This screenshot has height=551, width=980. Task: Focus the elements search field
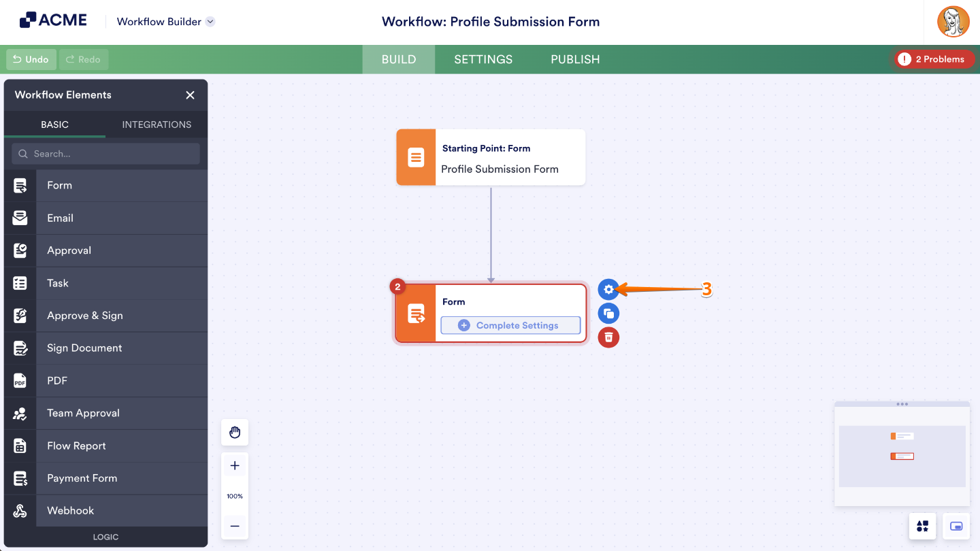(x=105, y=154)
